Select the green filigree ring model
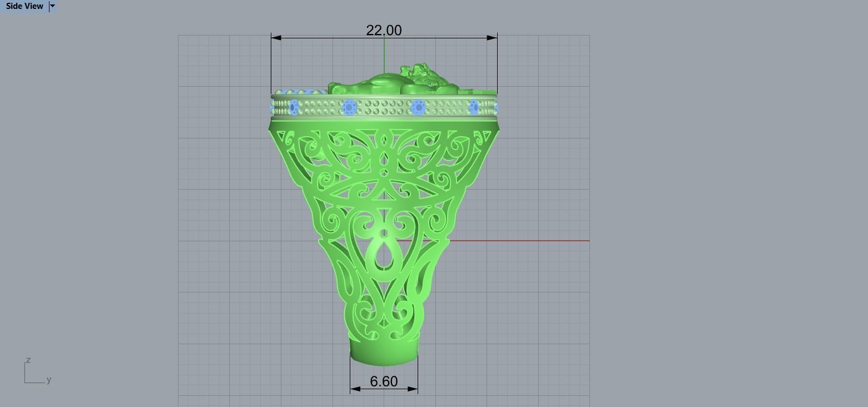 tap(384, 215)
